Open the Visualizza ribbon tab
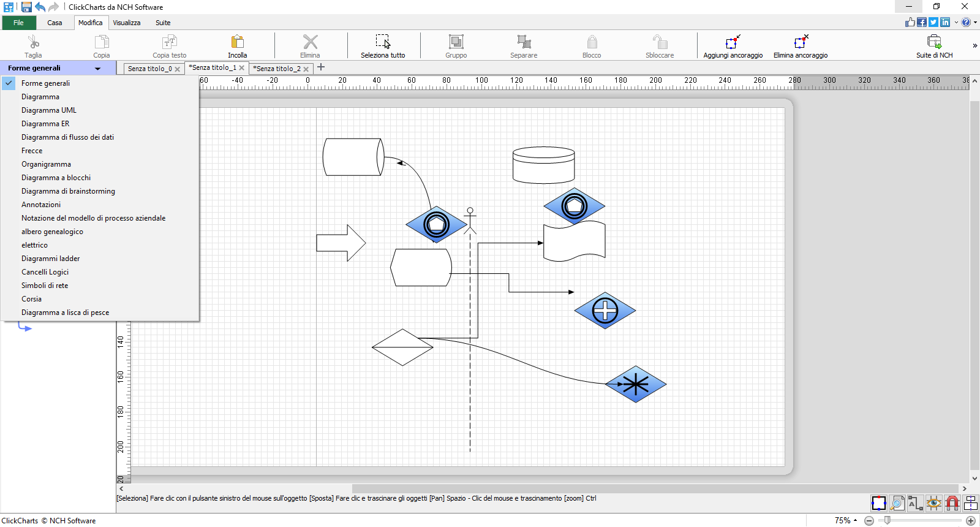Screen dimensions: 980x527 click(127, 23)
